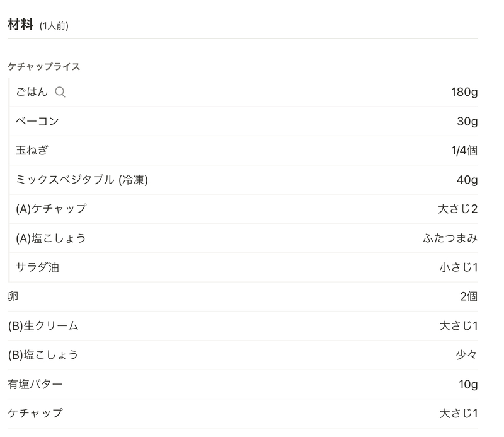Click the (1人前) serving size label
This screenshot has height=437, width=504.
click(x=54, y=26)
